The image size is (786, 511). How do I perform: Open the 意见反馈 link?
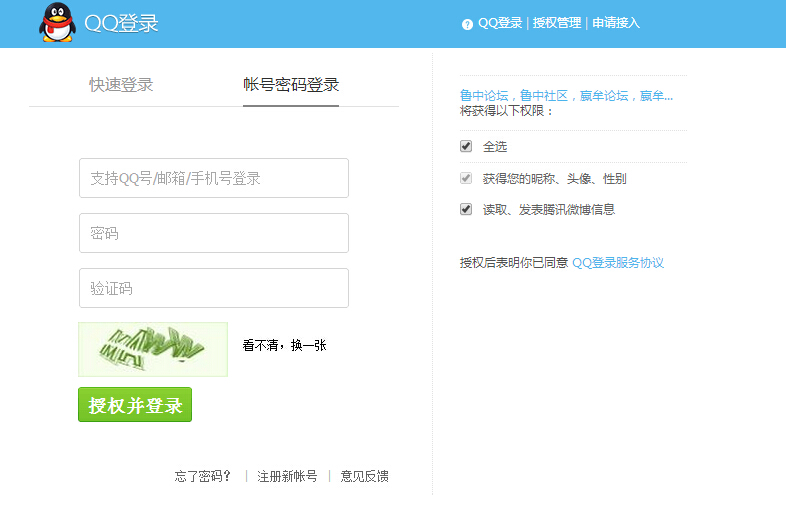point(364,476)
